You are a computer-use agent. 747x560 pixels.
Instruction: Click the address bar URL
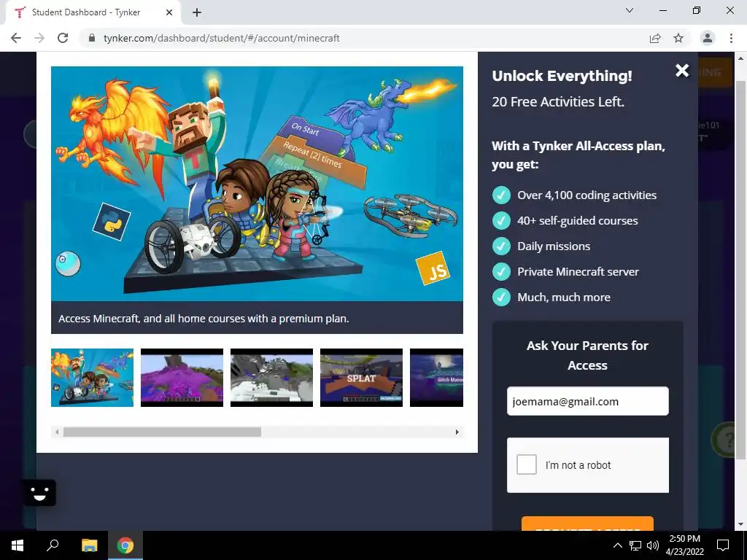pyautogui.click(x=222, y=38)
